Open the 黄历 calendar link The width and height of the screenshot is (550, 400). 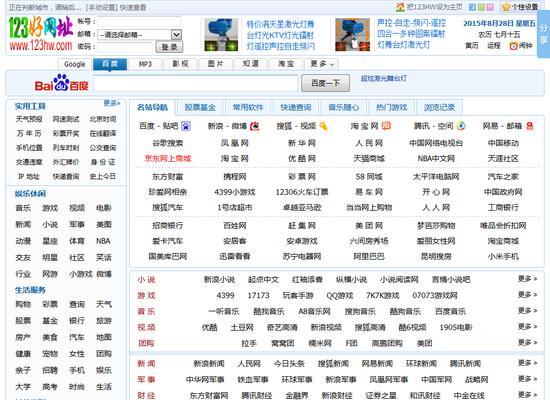click(471, 46)
